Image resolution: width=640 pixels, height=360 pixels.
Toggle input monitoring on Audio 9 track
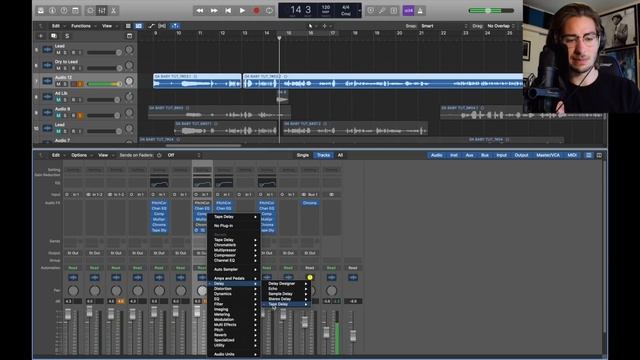coord(80,116)
